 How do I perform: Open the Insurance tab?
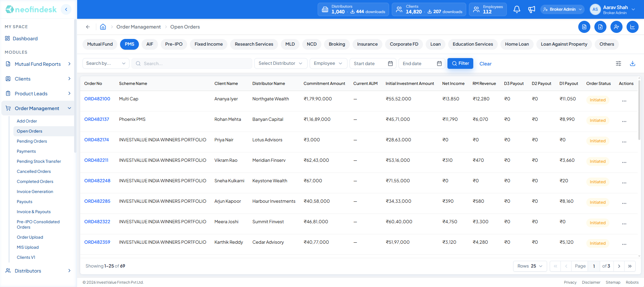[x=367, y=44]
